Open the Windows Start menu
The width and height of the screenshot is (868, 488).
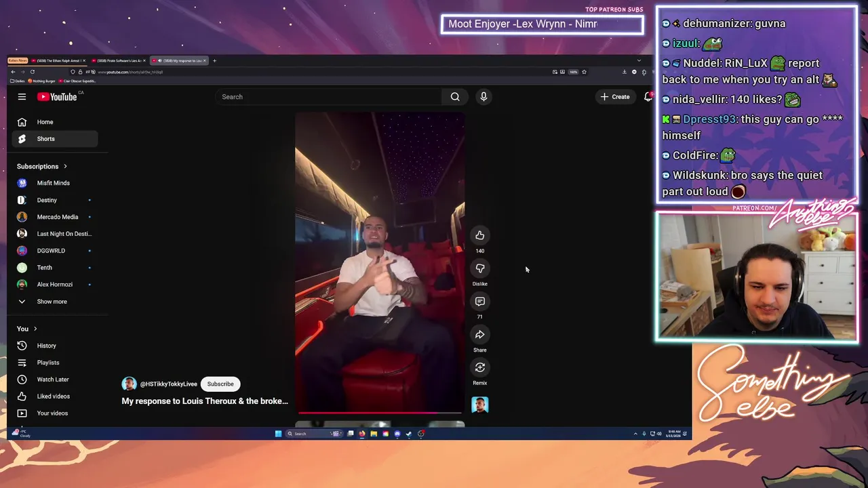pyautogui.click(x=278, y=434)
